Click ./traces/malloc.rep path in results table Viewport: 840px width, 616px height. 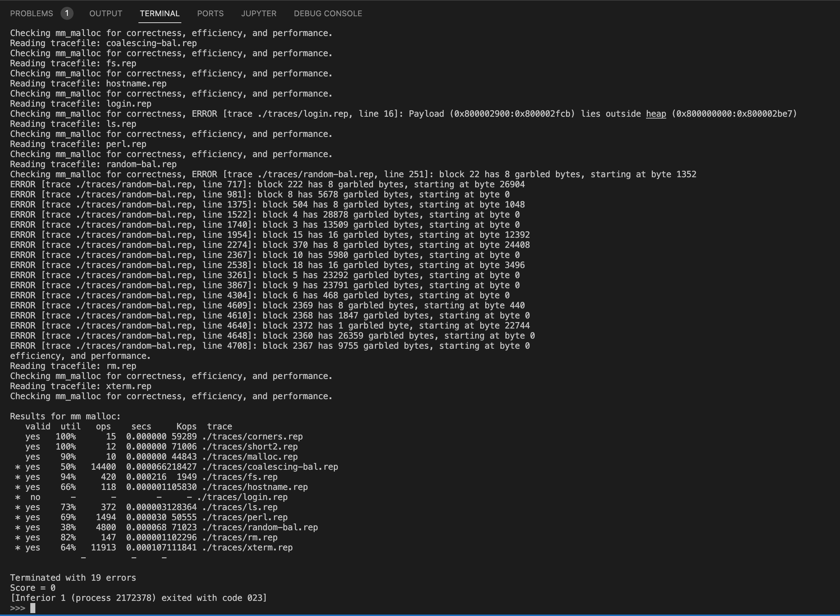(249, 457)
